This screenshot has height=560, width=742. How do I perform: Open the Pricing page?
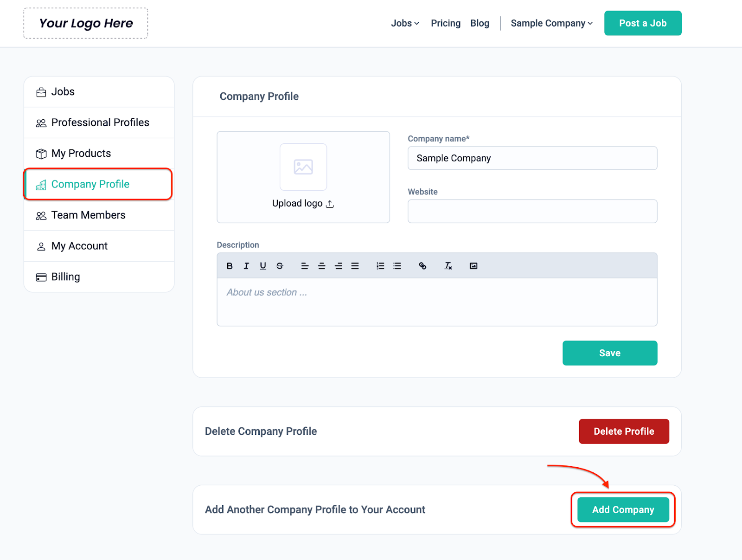446,23
